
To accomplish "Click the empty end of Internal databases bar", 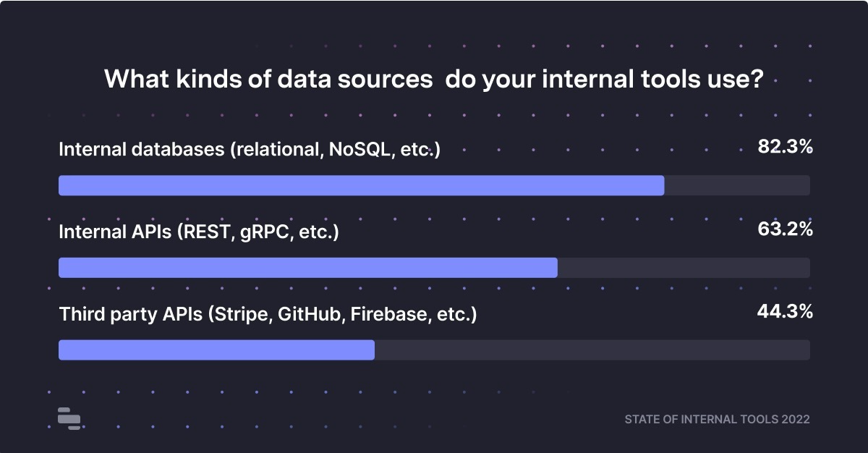I will (x=736, y=185).
